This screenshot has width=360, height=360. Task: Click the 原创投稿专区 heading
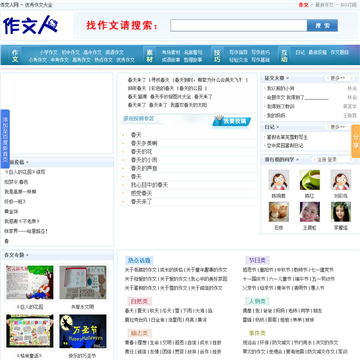(x=139, y=118)
